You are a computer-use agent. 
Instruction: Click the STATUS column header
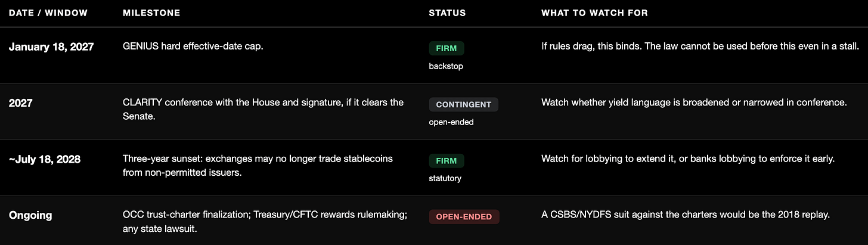click(x=447, y=13)
